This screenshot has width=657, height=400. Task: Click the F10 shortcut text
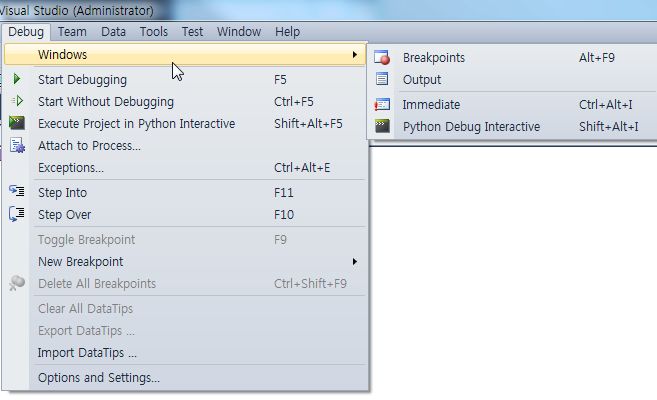284,214
